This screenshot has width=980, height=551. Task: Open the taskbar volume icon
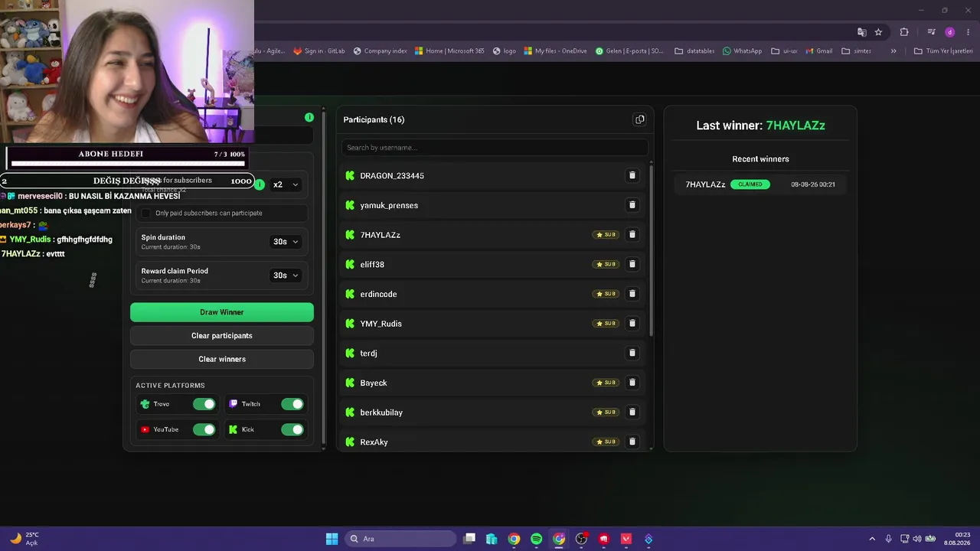(917, 539)
